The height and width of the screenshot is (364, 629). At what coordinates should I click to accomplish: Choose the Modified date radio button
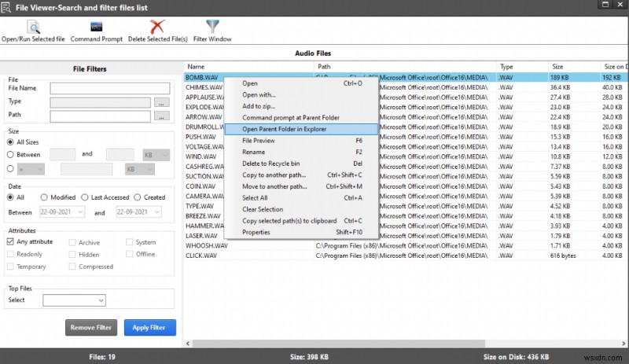pyautogui.click(x=44, y=197)
